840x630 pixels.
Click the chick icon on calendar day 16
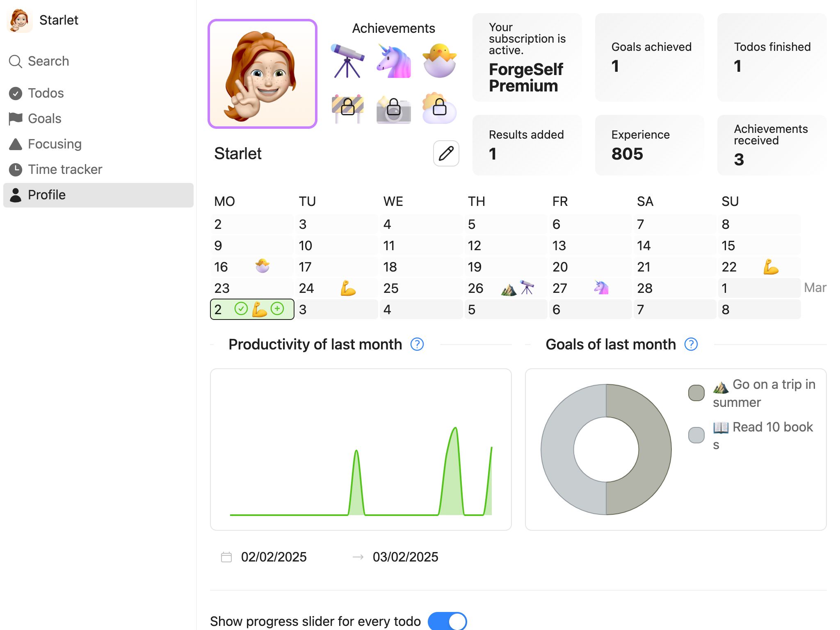[262, 266]
